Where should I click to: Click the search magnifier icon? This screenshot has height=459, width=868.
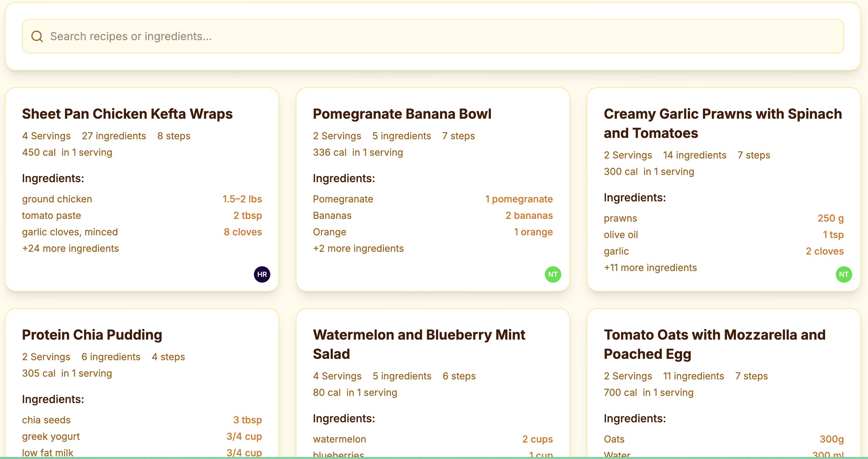tap(37, 36)
